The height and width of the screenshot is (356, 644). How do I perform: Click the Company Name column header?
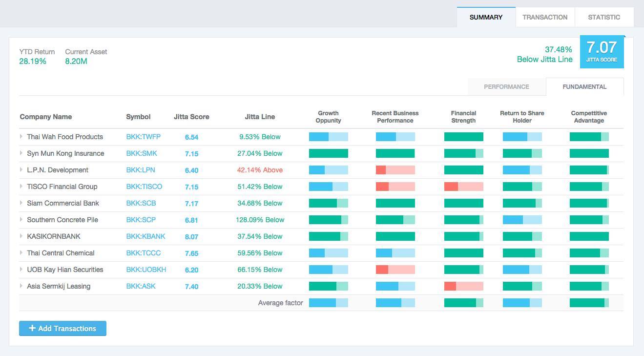click(46, 117)
